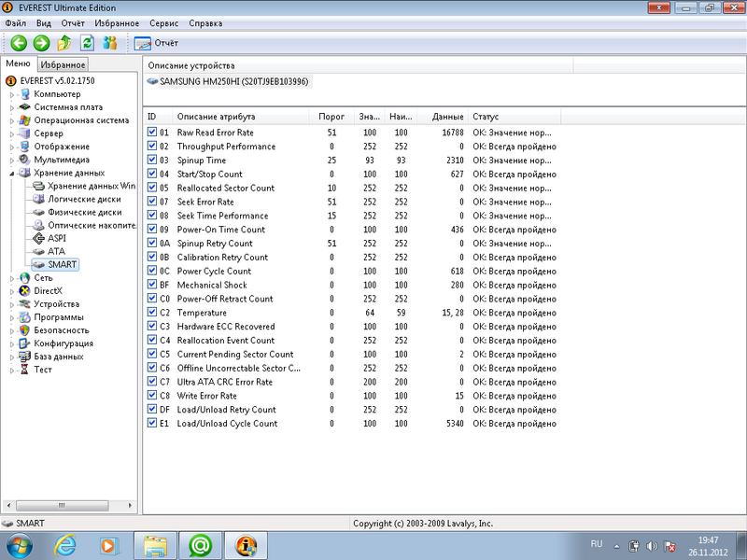This screenshot has width=747, height=560.
Task: Expand the База данных node arrow
Action: point(12,357)
